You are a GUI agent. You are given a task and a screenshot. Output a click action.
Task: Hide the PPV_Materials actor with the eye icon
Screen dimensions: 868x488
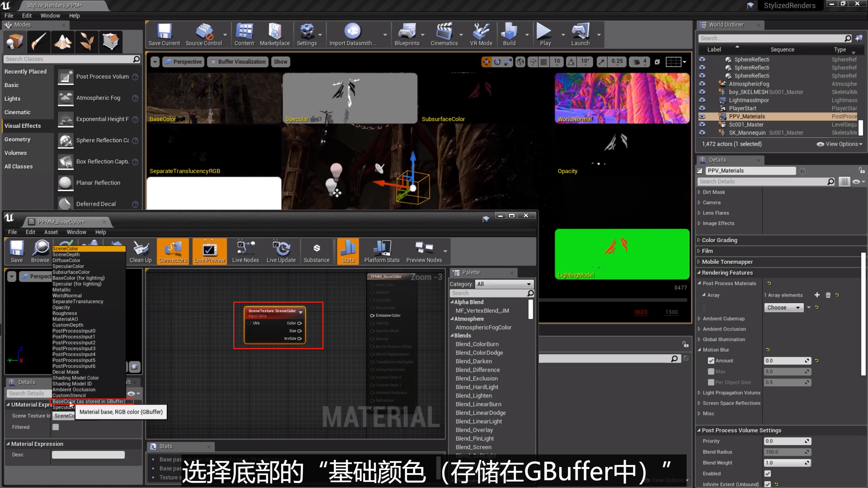click(702, 116)
